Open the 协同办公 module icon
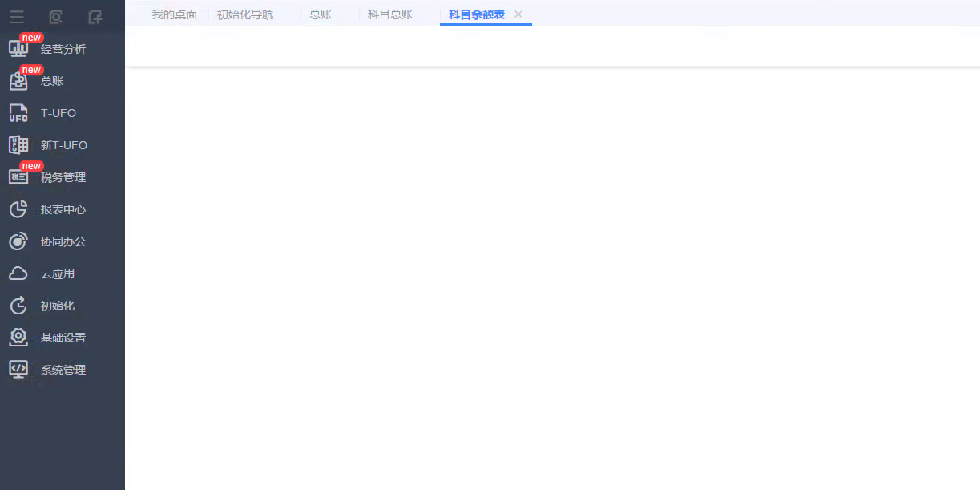This screenshot has width=980, height=490. coord(18,241)
